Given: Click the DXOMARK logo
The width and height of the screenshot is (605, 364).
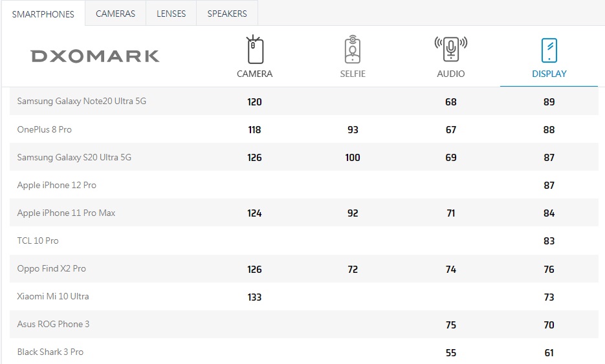Looking at the screenshot, I should pos(95,56).
